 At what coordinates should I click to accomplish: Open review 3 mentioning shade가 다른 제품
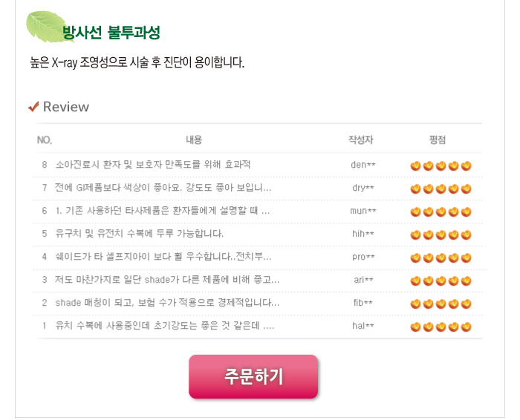(167, 280)
